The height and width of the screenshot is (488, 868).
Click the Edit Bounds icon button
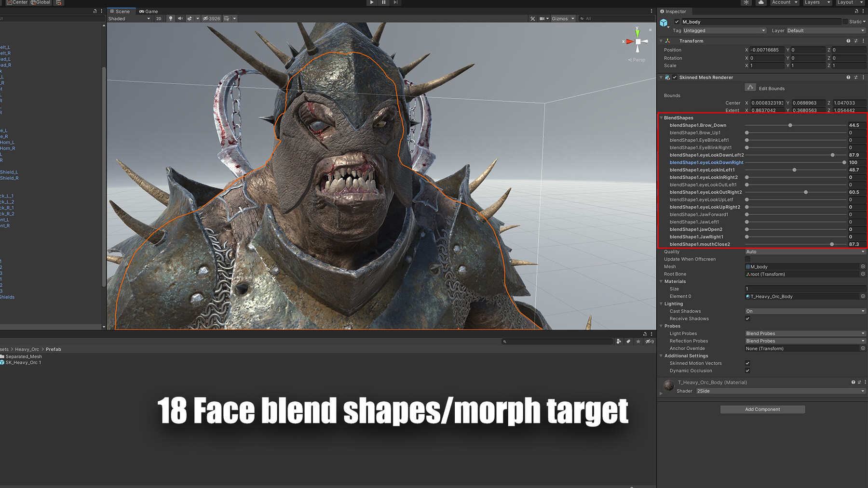click(x=751, y=88)
